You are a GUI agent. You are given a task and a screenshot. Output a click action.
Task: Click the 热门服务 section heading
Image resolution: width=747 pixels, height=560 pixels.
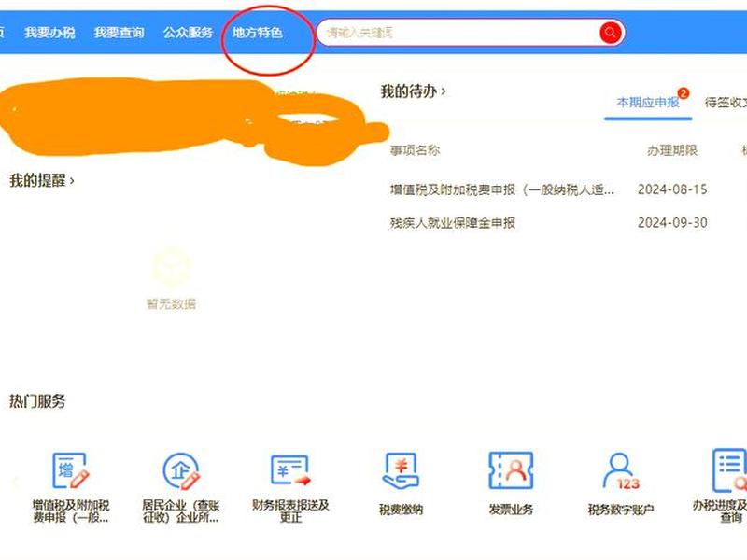pos(37,401)
